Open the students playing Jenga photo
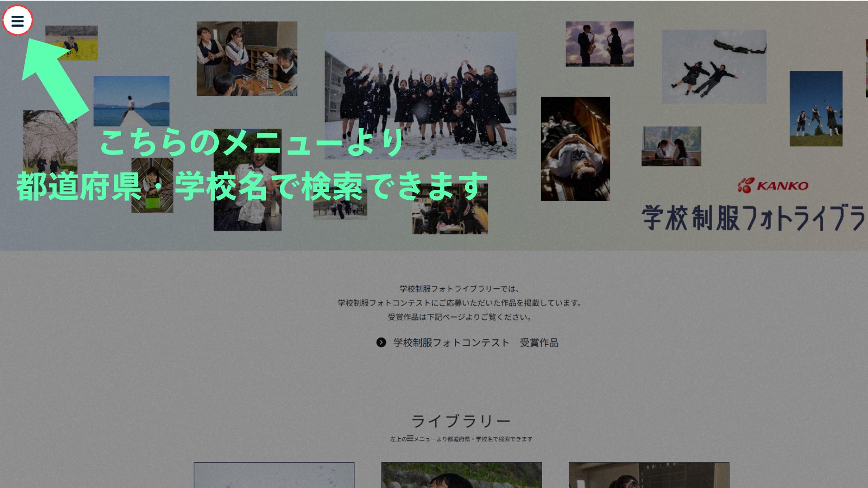The width and height of the screenshot is (868, 488). [x=247, y=59]
